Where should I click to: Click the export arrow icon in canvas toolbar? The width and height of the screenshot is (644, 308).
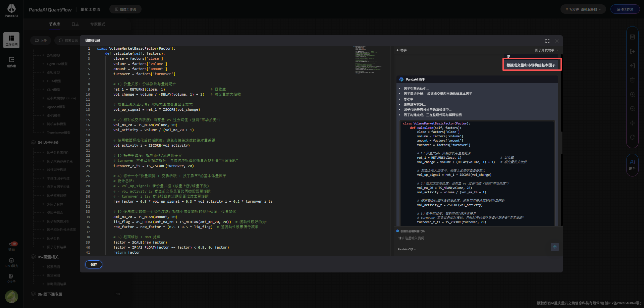(632, 51)
